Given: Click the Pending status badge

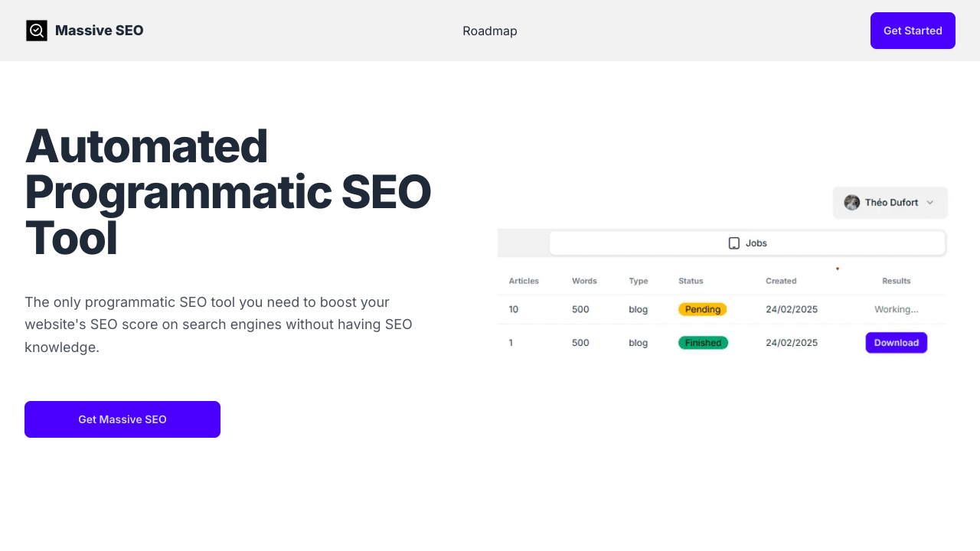Looking at the screenshot, I should coord(702,309).
